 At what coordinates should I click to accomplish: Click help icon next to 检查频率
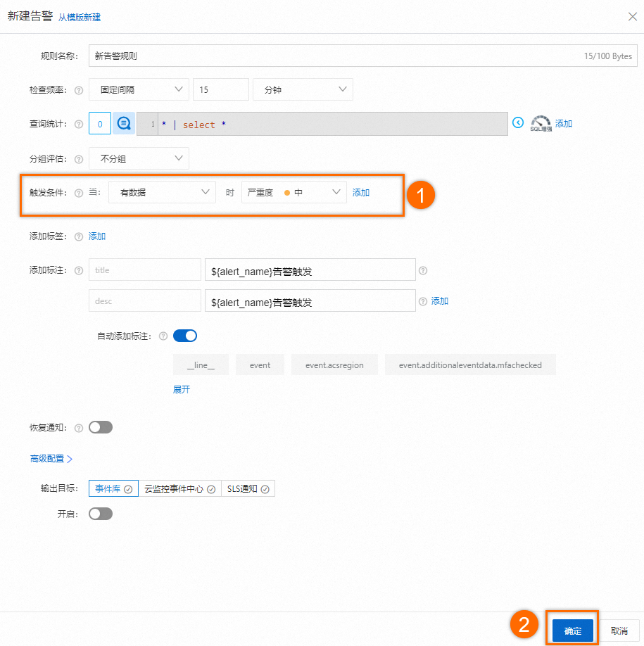(x=79, y=90)
